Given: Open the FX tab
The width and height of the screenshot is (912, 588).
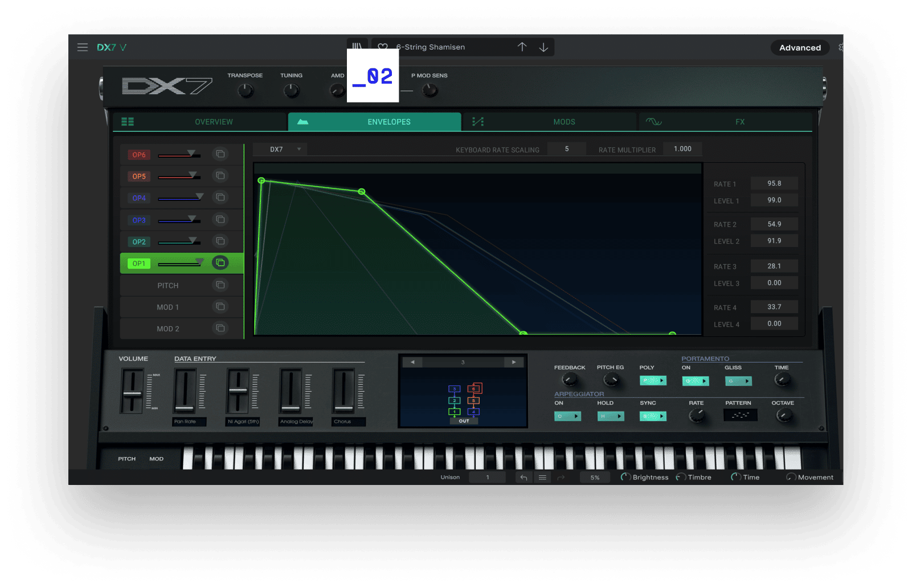Looking at the screenshot, I should click(x=739, y=122).
